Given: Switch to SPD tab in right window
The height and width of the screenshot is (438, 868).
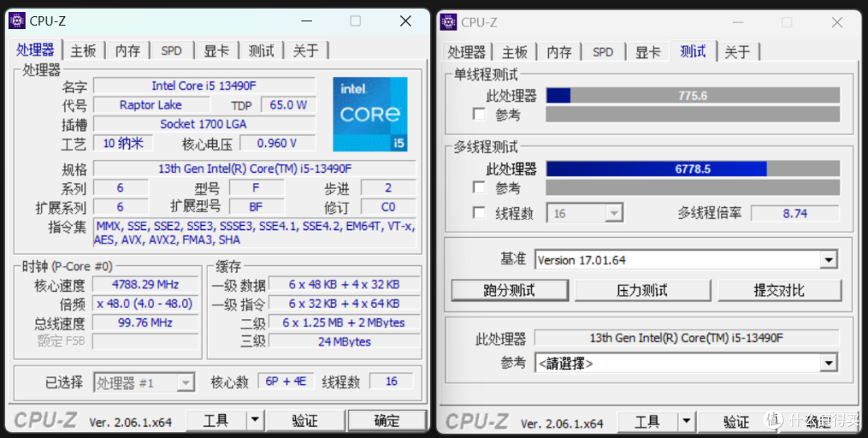Looking at the screenshot, I should click(603, 52).
